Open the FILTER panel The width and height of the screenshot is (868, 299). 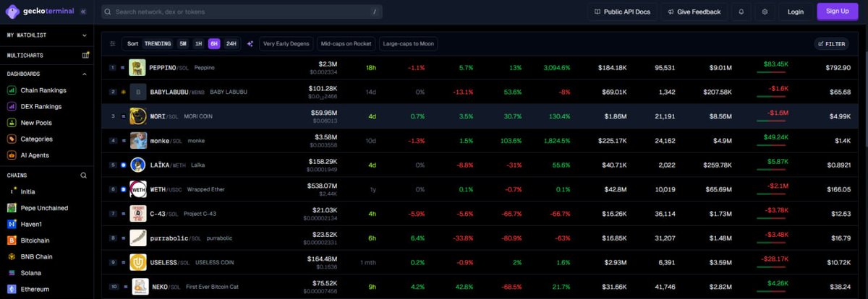831,44
